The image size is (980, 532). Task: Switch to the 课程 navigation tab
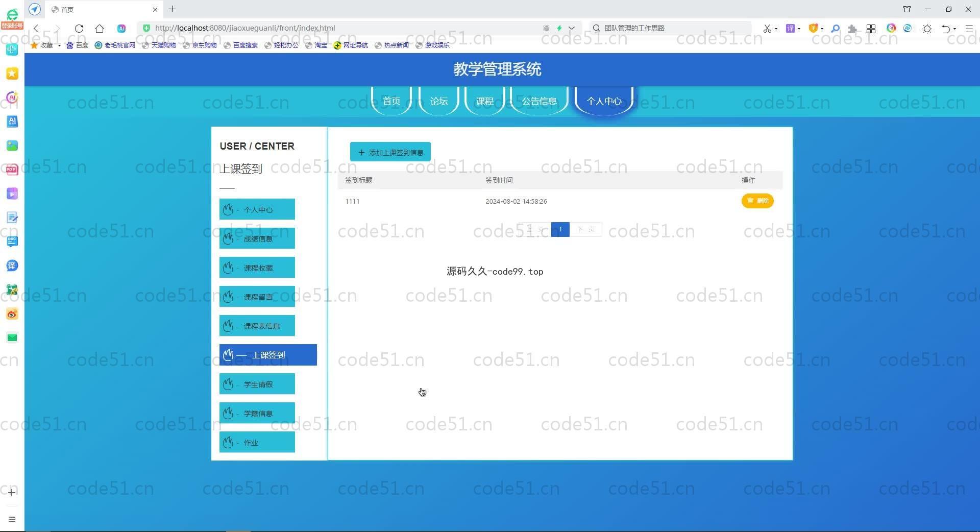click(x=484, y=101)
